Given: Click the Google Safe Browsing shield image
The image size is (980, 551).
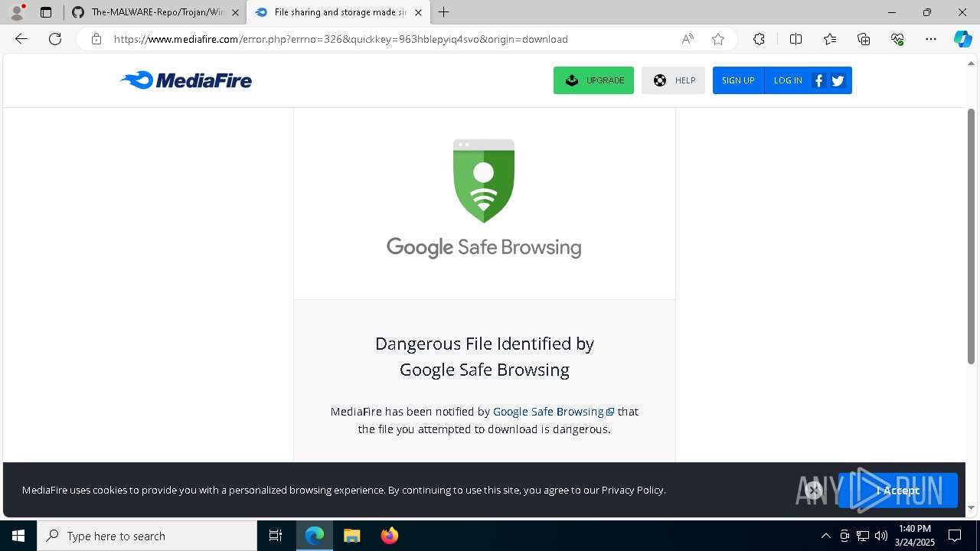Looking at the screenshot, I should 484,181.
